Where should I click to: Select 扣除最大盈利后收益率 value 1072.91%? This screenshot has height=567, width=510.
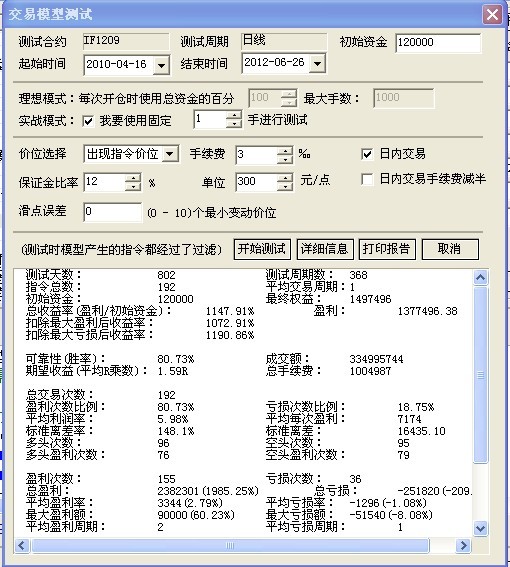(230, 323)
